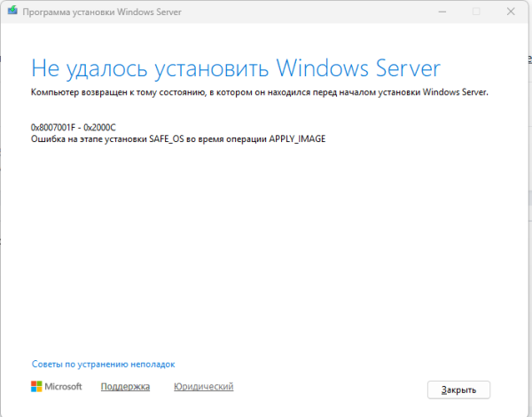Click the SAFE_OS APPLY_IMAGE error description
532x417 pixels.
point(178,139)
